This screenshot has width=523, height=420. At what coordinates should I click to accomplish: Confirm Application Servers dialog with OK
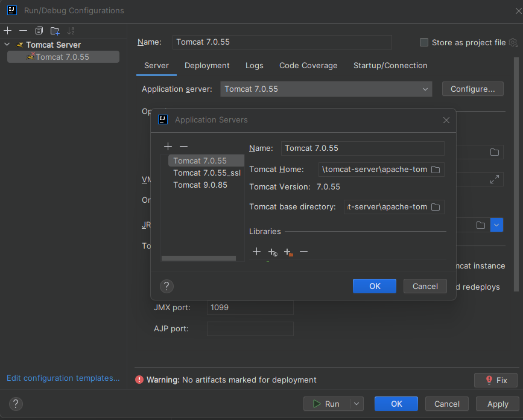374,286
